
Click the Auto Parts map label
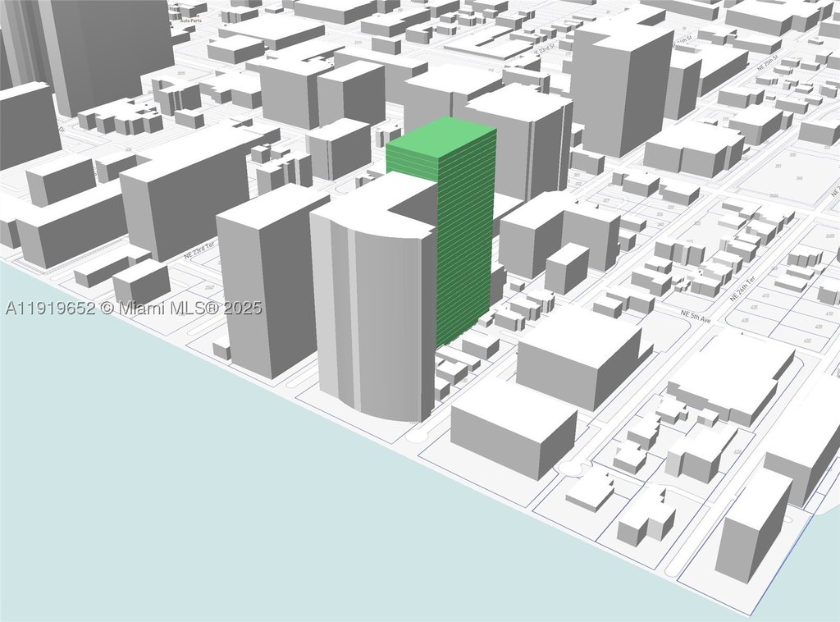[190, 20]
